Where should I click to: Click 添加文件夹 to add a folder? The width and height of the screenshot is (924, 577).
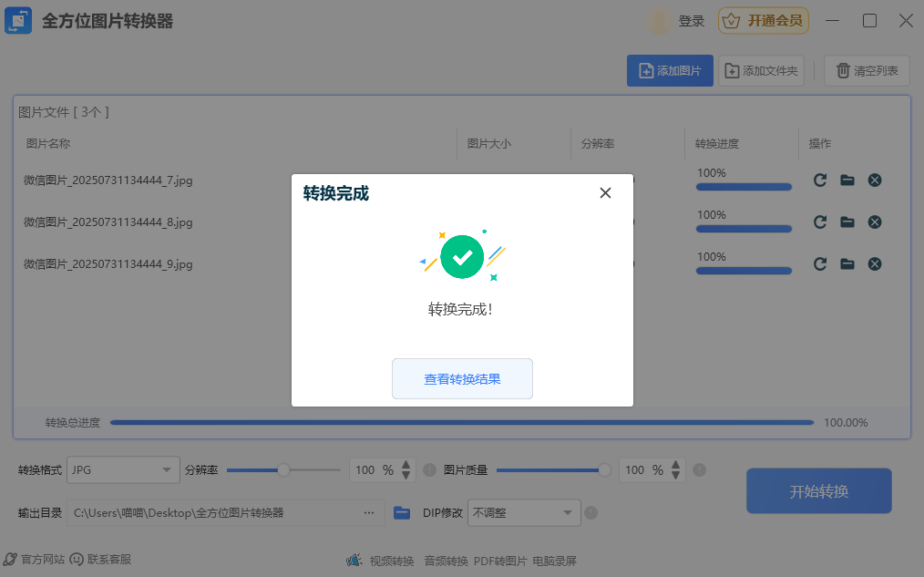click(x=761, y=71)
